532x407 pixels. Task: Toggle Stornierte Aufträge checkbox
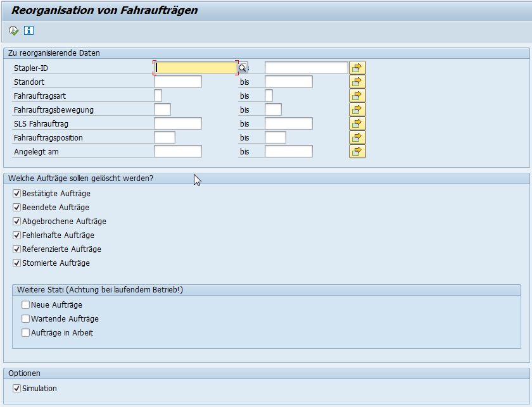17,263
